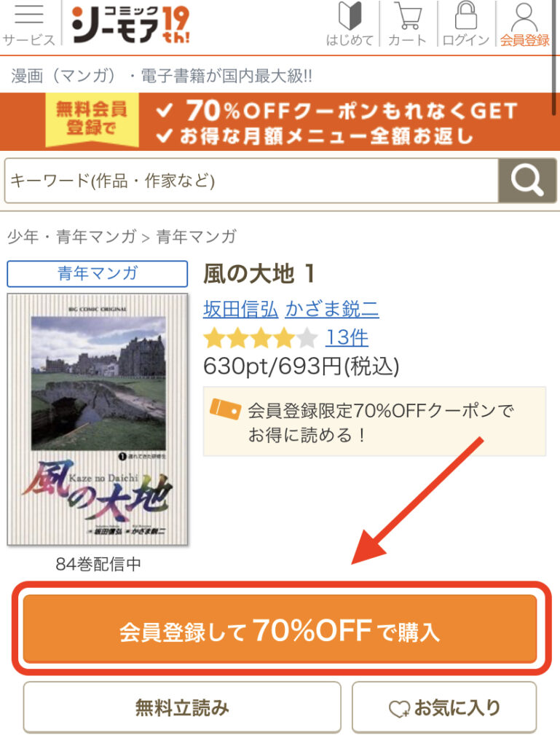Click the 風の大地 cover thumbnail

tap(98, 420)
